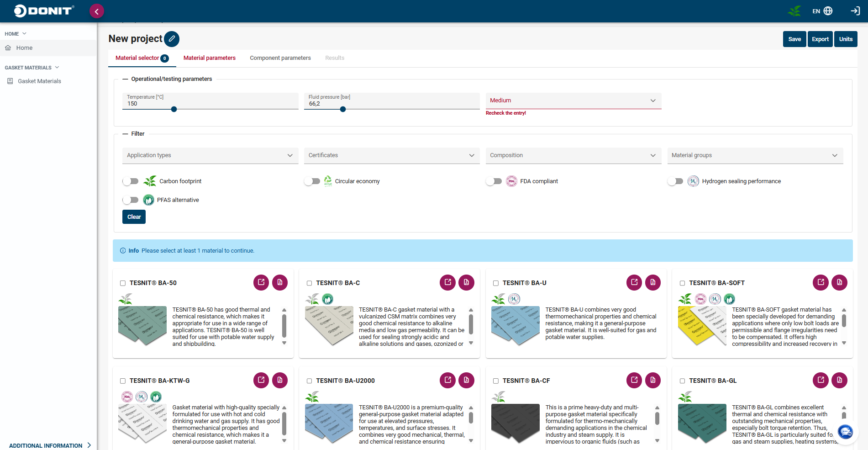Screen dimensions: 868x450
Task: Click the TESNIT BA-50 product thumbnail
Action: (x=142, y=326)
